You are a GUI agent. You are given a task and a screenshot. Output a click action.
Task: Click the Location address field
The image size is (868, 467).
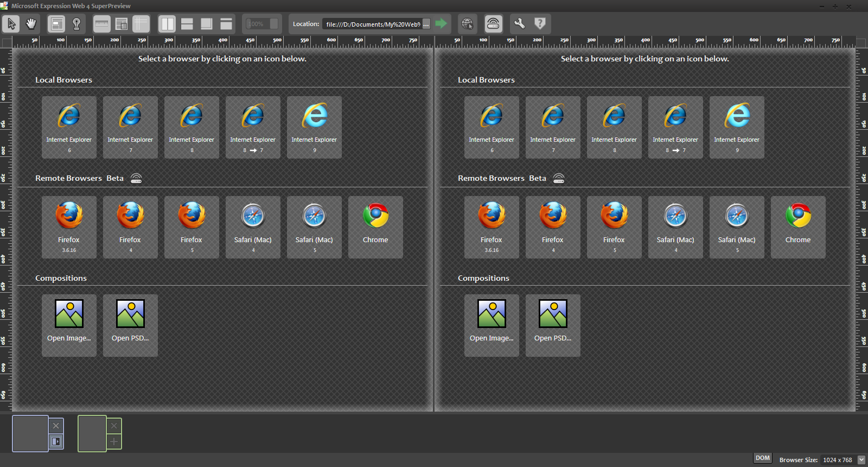373,24
